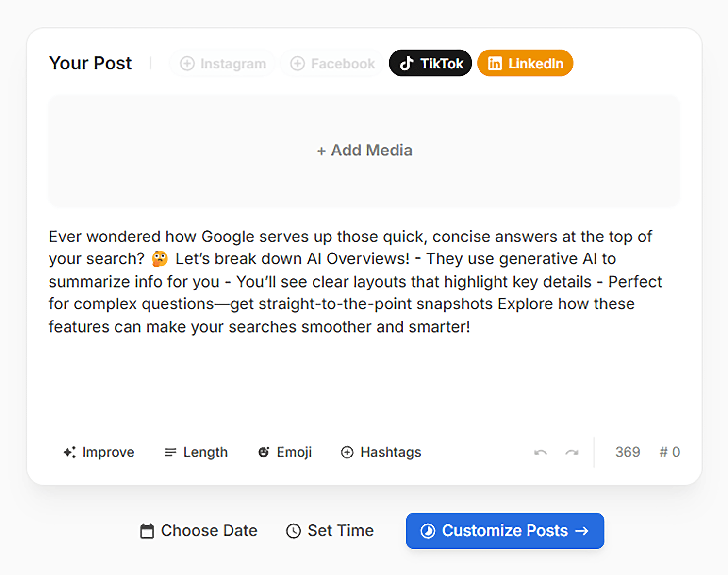
Task: Click the 369 character count
Action: point(628,452)
